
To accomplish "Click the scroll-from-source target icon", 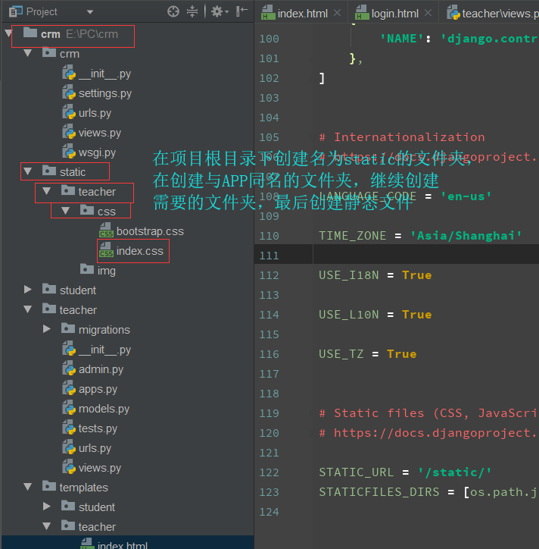I will pyautogui.click(x=173, y=12).
